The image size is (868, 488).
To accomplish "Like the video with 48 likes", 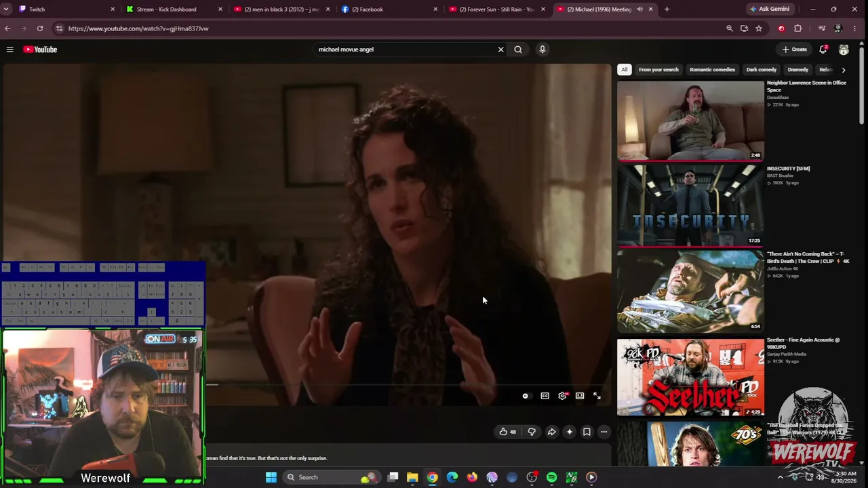I will click(508, 432).
